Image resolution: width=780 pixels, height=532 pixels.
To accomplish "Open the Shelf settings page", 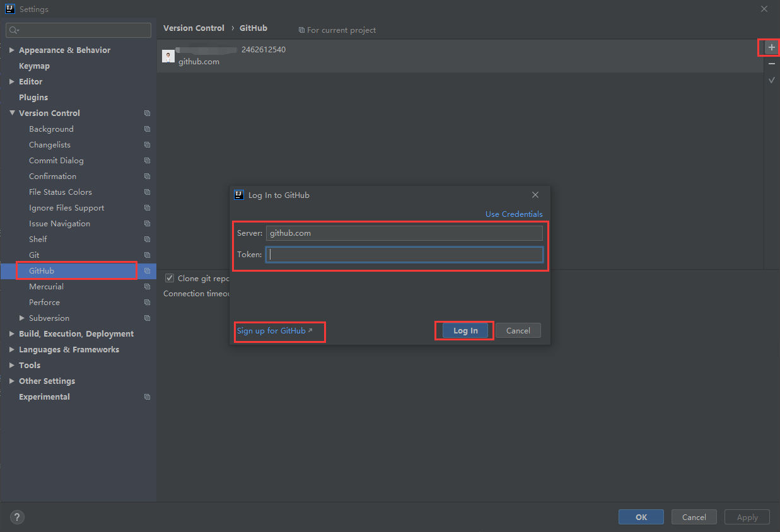I will point(38,240).
